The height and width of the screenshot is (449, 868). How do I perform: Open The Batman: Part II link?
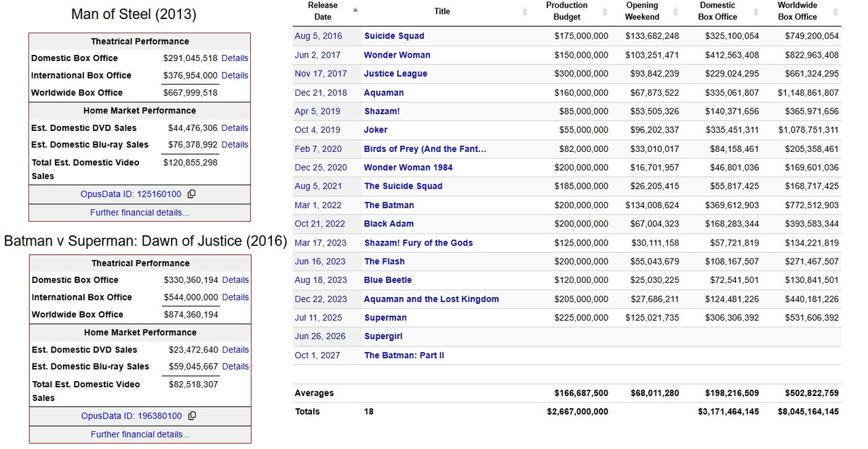[404, 355]
